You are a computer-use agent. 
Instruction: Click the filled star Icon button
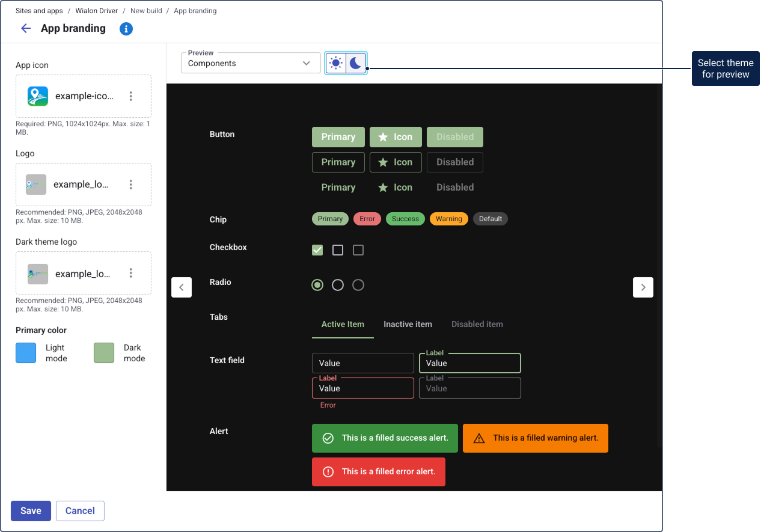coord(396,137)
